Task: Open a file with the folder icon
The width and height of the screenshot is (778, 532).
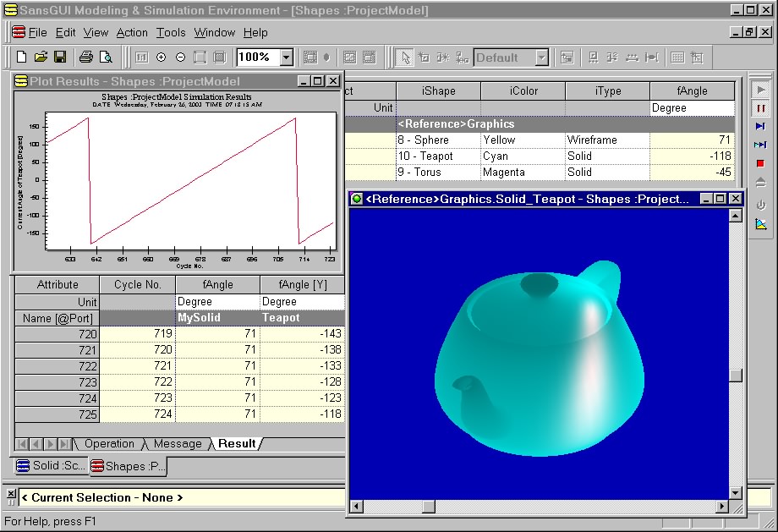Action: pos(41,58)
